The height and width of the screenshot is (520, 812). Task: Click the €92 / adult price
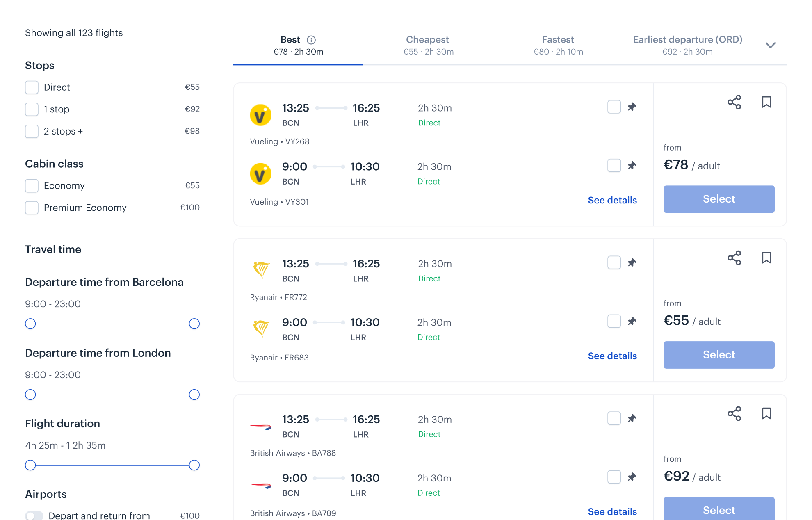click(692, 477)
